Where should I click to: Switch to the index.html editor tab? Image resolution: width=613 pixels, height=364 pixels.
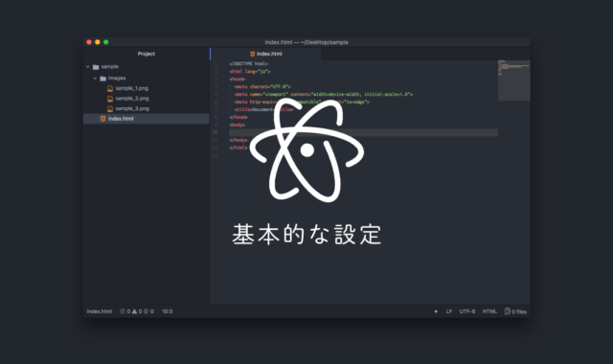266,54
